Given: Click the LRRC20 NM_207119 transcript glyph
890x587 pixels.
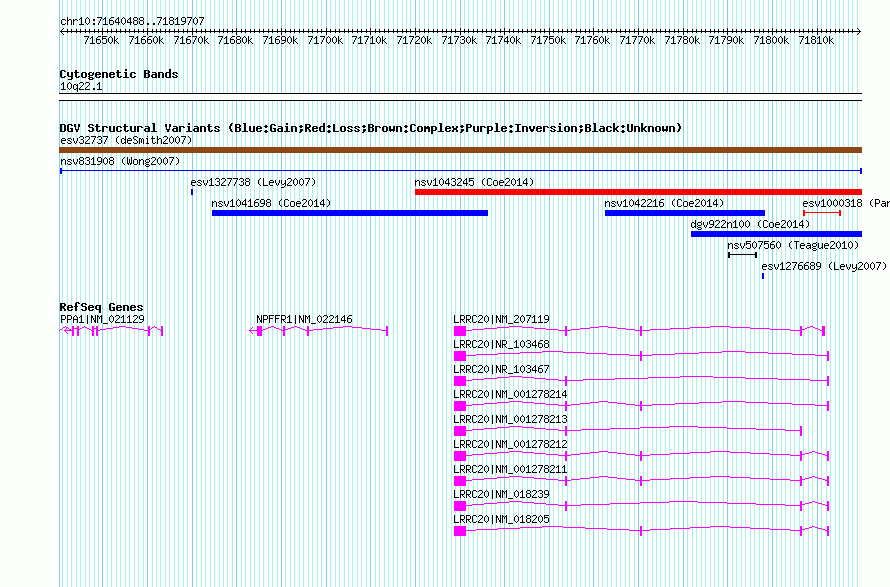Looking at the screenshot, I should [639, 331].
